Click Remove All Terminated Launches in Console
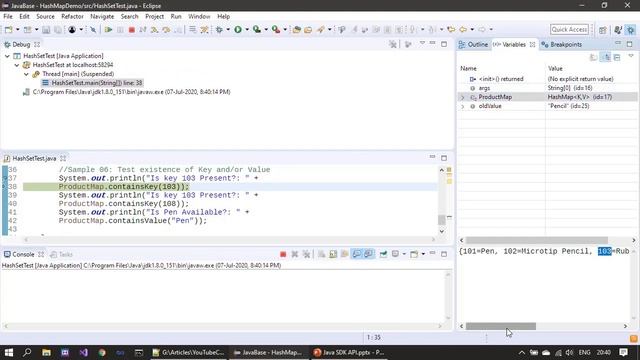640x360 pixels. click(x=306, y=254)
